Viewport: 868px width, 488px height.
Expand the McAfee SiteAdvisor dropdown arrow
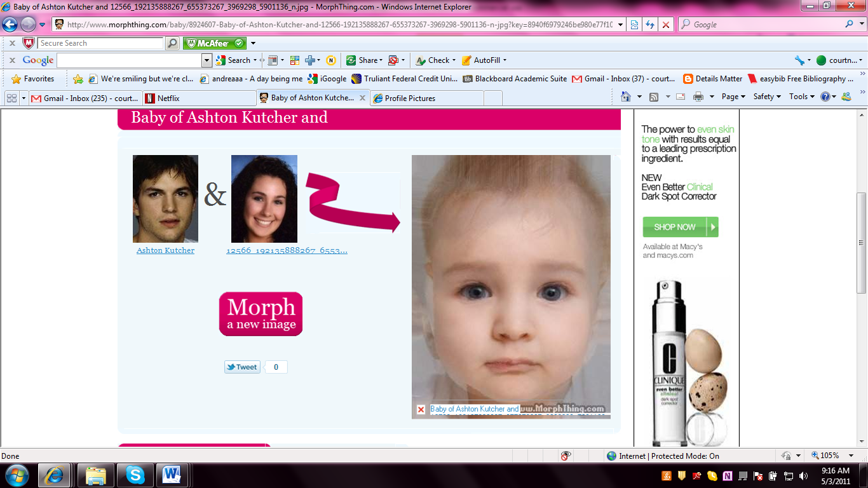pos(253,43)
